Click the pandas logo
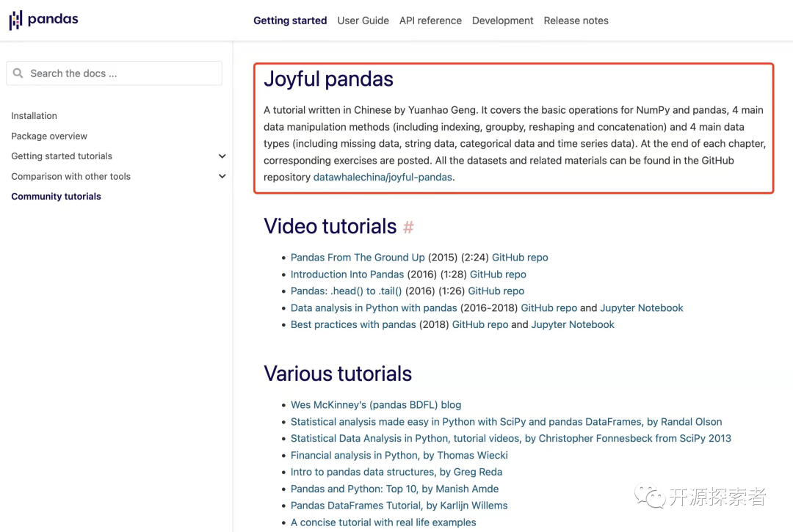Image resolution: width=793 pixels, height=532 pixels. pyautogui.click(x=44, y=21)
